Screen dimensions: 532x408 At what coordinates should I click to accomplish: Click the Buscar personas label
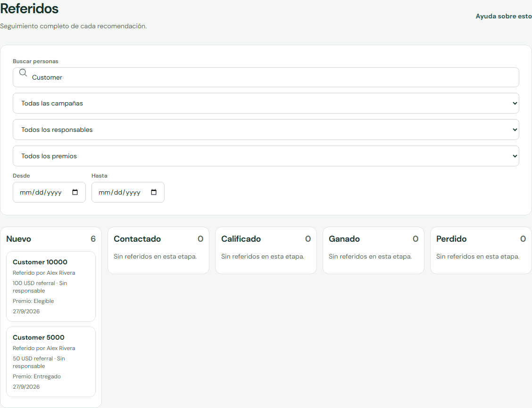36,61
